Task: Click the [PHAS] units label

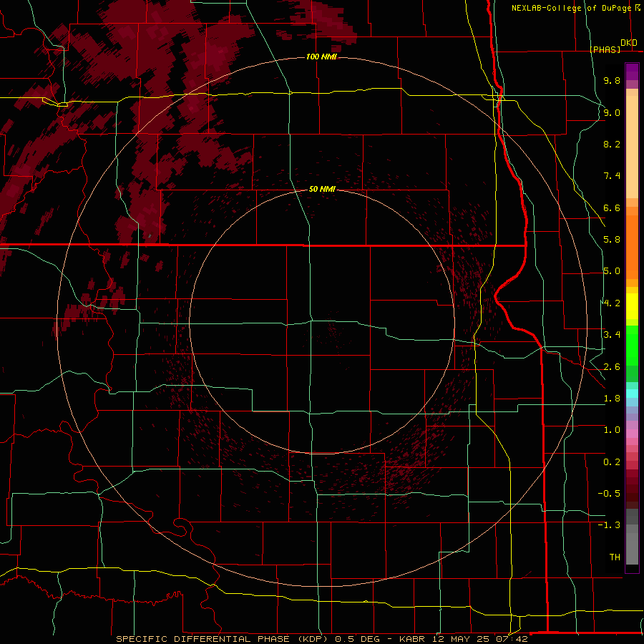Action: point(605,49)
